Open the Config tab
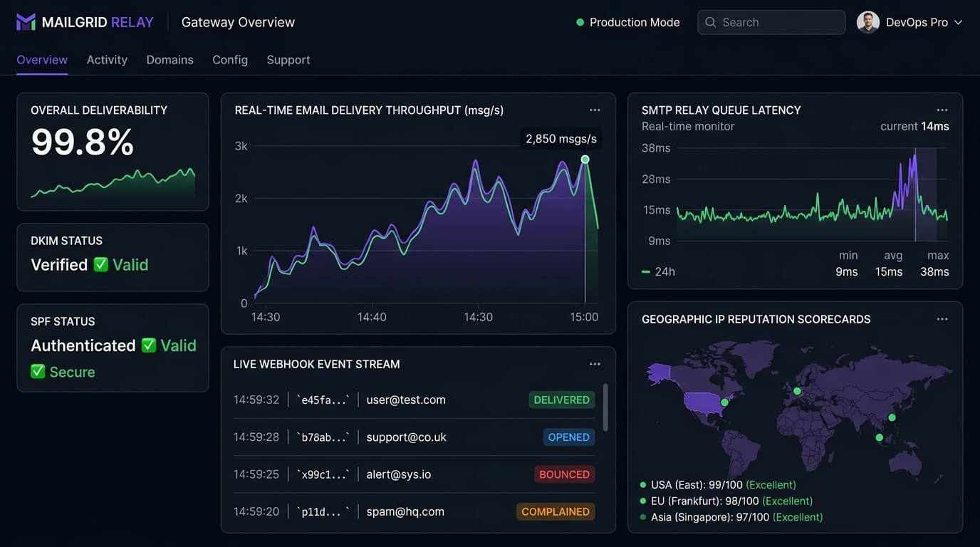Screen dimensions: 980x547 click(230, 60)
